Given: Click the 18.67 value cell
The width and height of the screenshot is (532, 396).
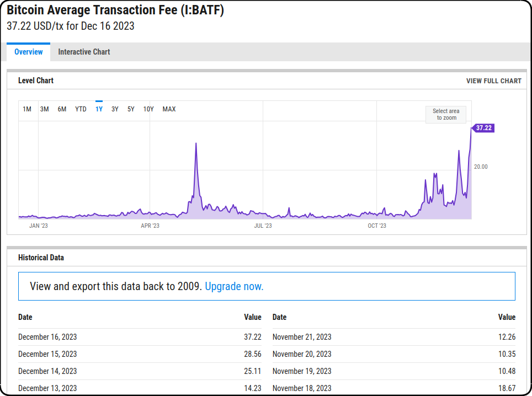Looking at the screenshot, I should click(x=507, y=388).
